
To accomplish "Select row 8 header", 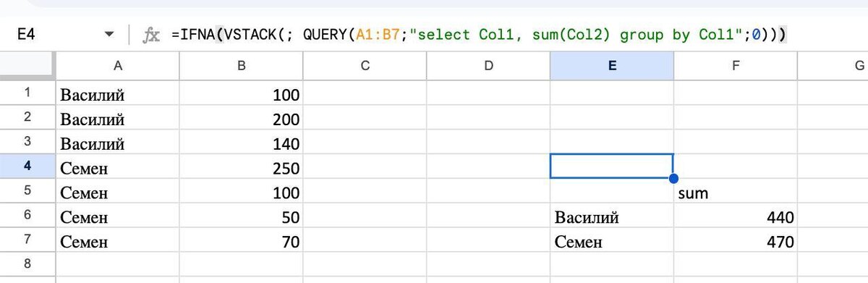I will tap(27, 262).
